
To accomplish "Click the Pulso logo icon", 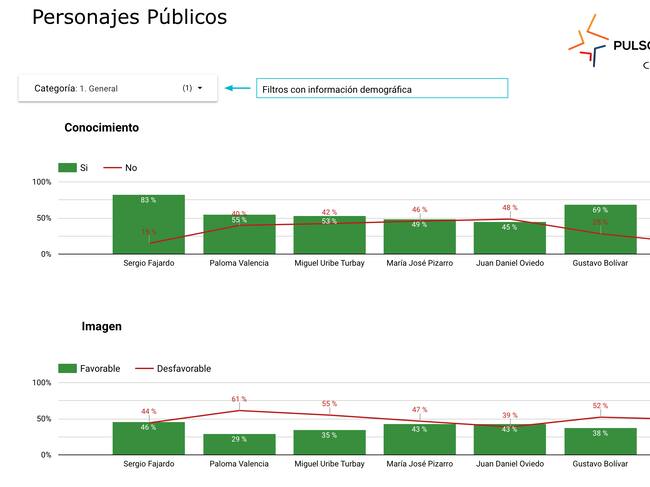I will [x=588, y=41].
